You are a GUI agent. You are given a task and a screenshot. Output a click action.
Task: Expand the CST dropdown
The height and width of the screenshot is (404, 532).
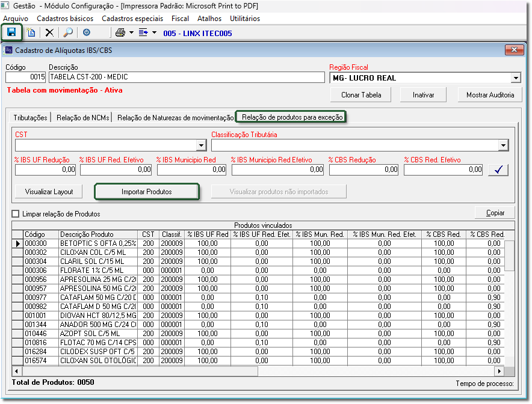(x=201, y=145)
